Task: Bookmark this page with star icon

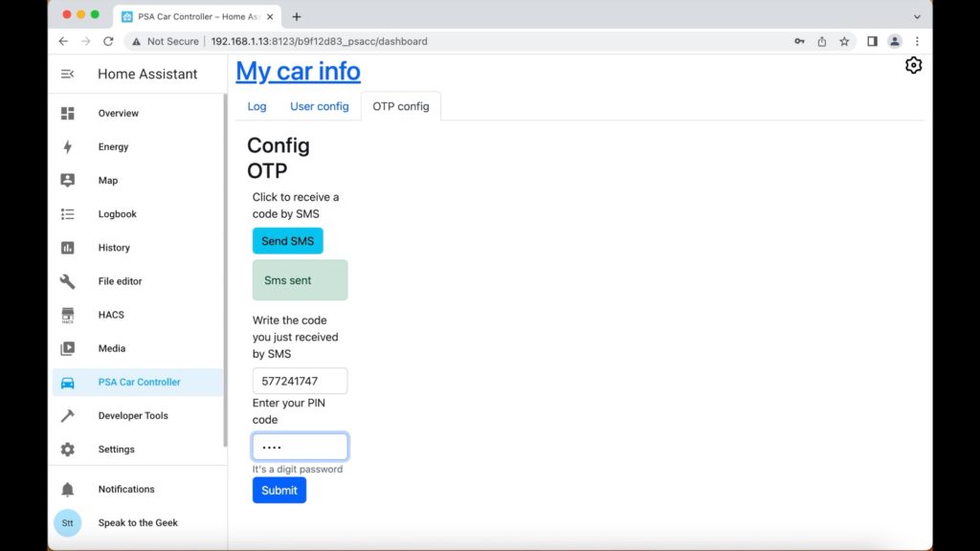Action: pyautogui.click(x=844, y=41)
